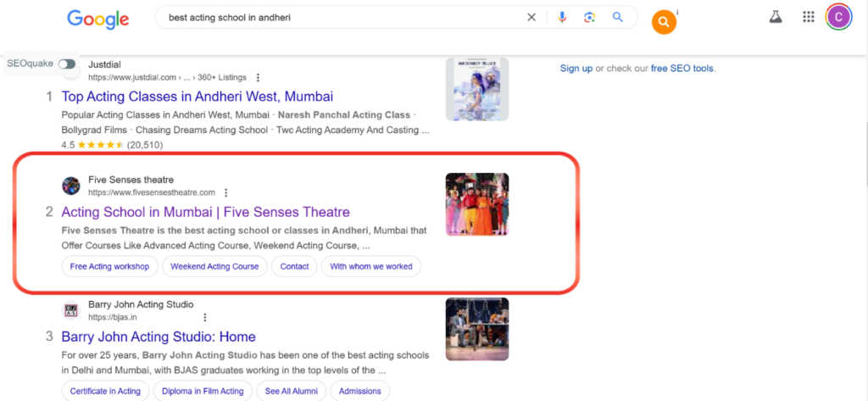
Task: Click the Sign up link
Action: point(576,69)
